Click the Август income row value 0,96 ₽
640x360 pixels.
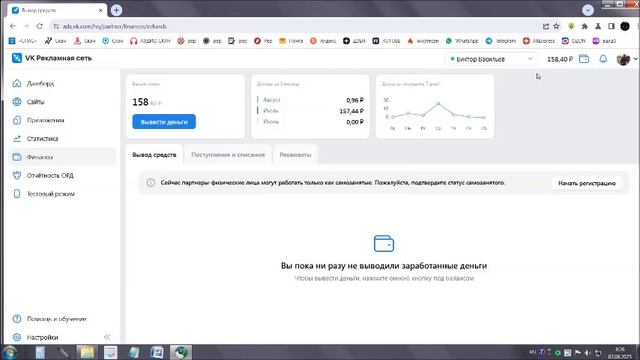pos(355,100)
